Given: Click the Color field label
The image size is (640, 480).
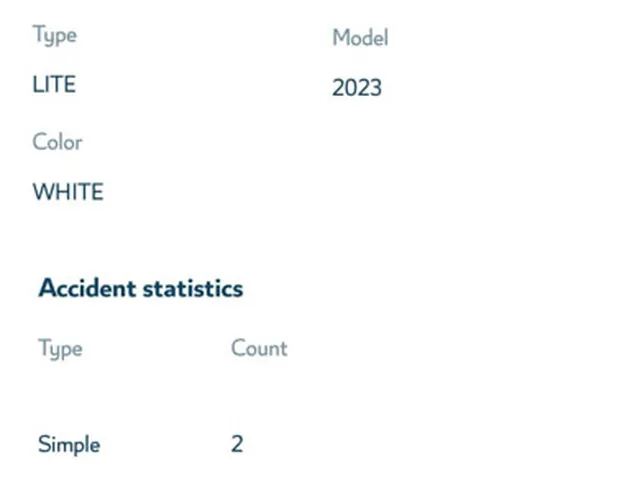Looking at the screenshot, I should 57,142.
